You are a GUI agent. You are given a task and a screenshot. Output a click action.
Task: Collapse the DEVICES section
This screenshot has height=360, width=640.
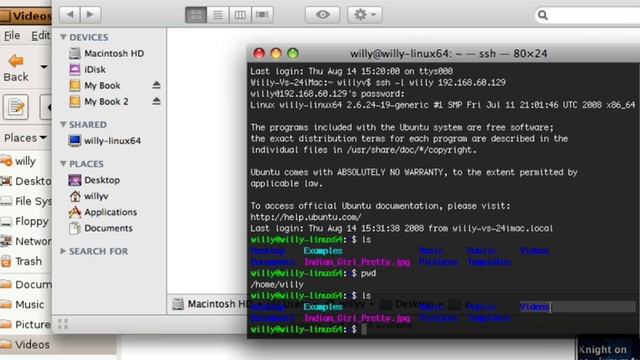point(63,37)
